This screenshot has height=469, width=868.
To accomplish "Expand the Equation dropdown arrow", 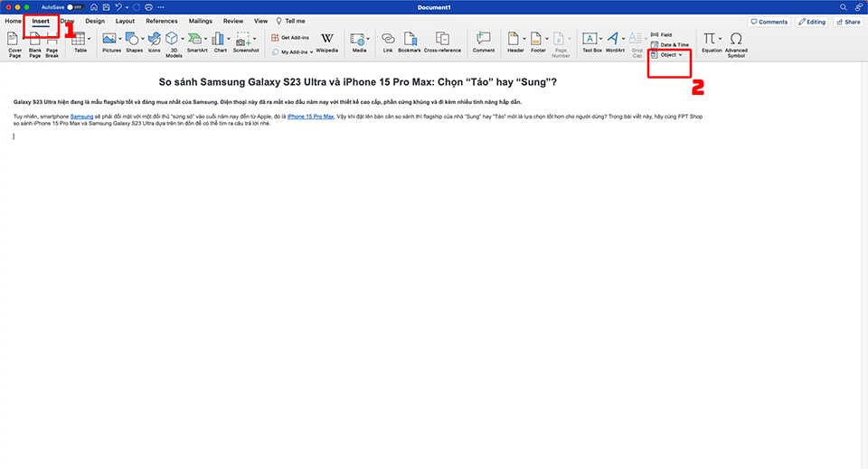I will (x=721, y=39).
